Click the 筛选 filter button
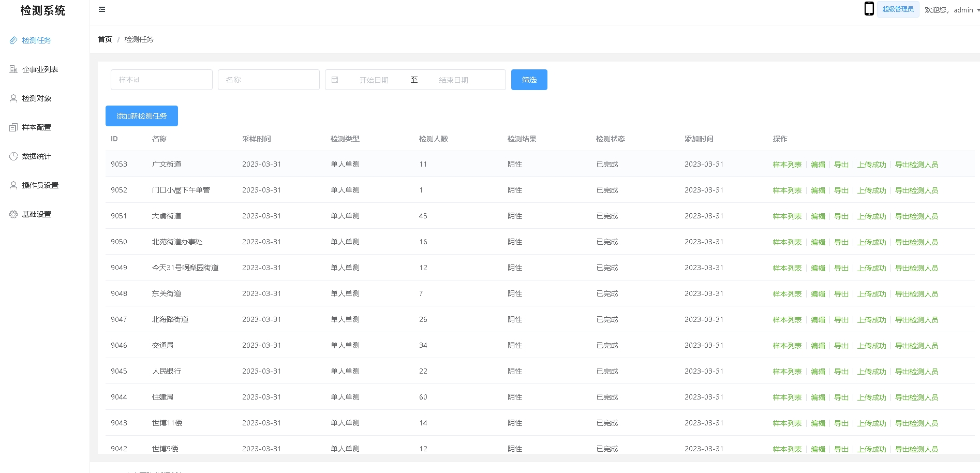The width and height of the screenshot is (980, 473). click(529, 80)
